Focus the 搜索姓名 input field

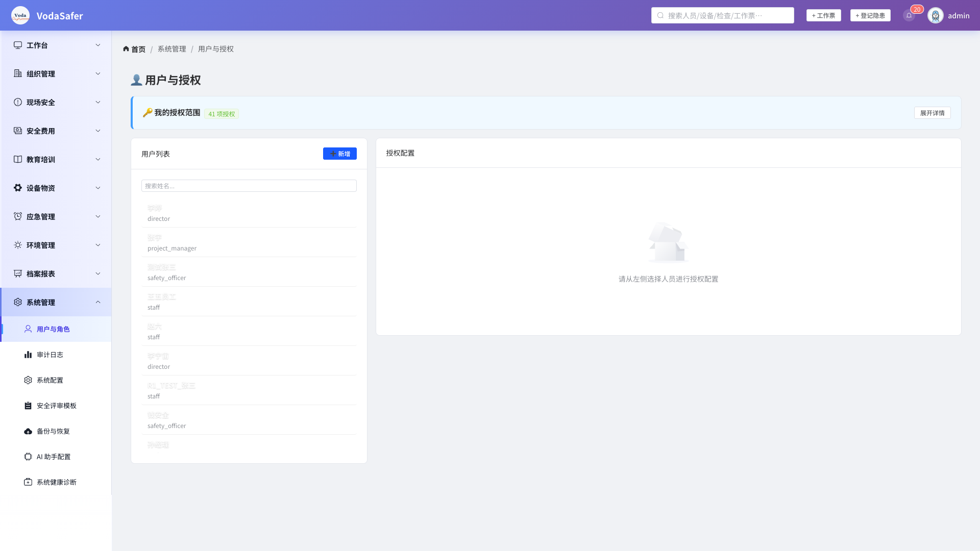coord(249,186)
